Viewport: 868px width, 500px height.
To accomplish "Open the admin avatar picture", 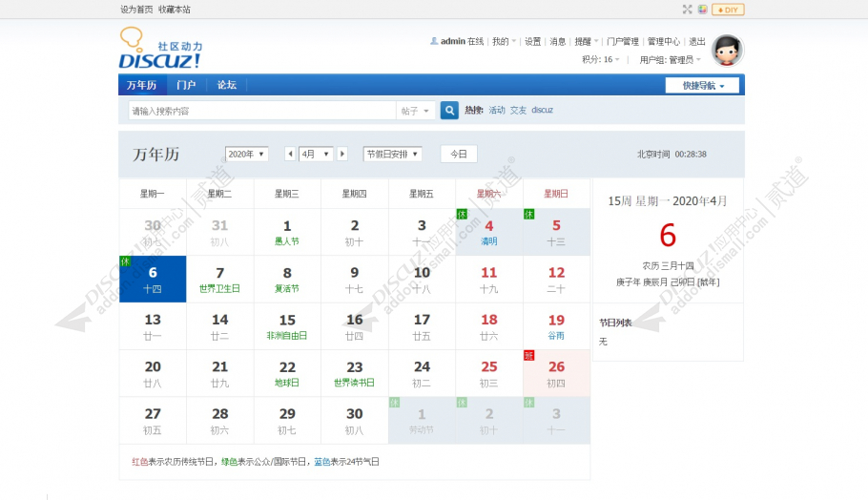I will pos(727,50).
